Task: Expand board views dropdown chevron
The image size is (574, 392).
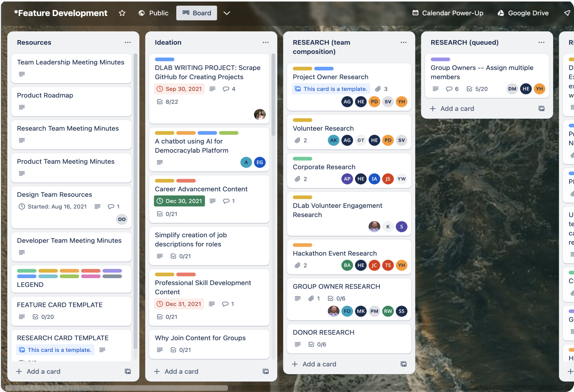Action: tap(227, 13)
